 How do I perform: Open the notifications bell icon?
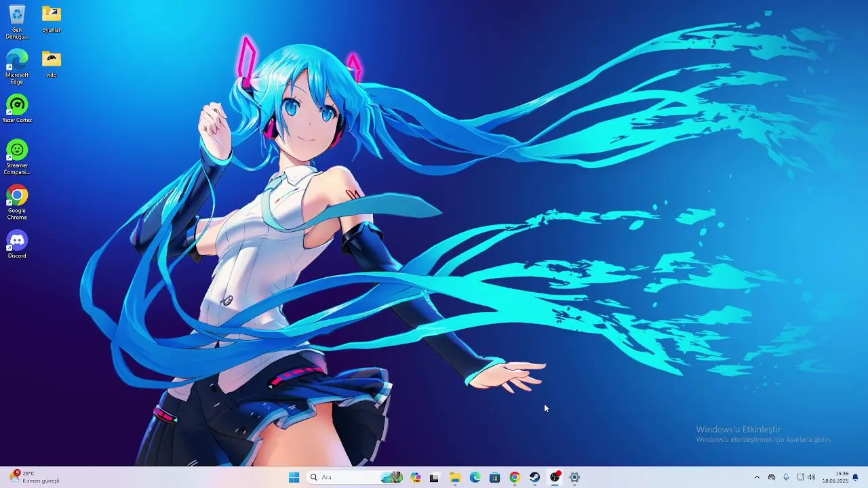[x=855, y=477]
